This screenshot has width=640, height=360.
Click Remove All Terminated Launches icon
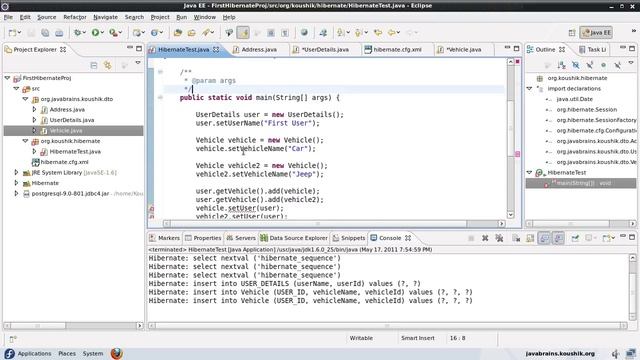click(499, 238)
